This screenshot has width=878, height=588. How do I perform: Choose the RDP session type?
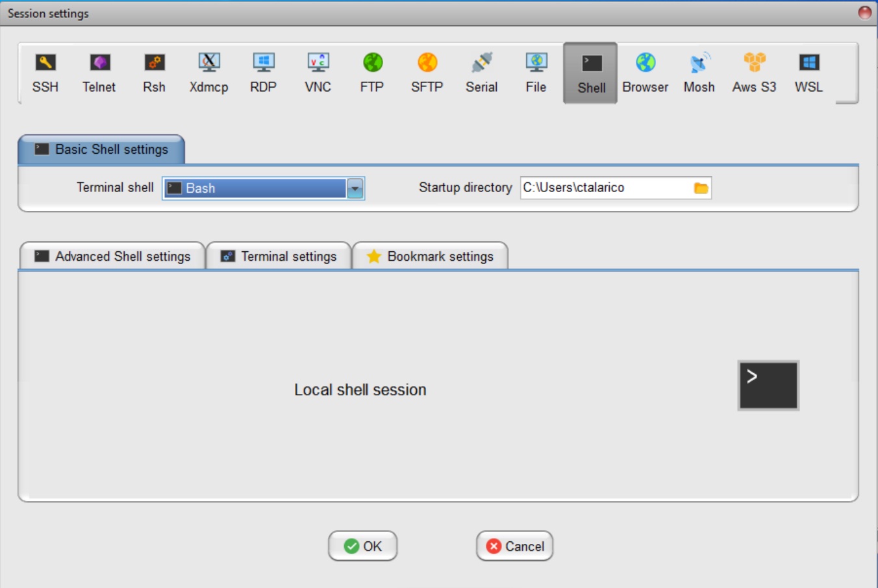(x=263, y=73)
